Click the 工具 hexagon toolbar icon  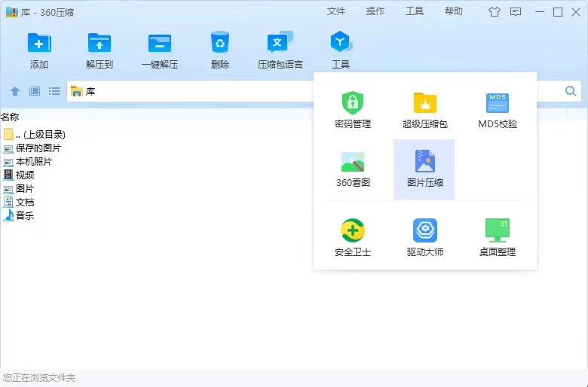tap(341, 42)
